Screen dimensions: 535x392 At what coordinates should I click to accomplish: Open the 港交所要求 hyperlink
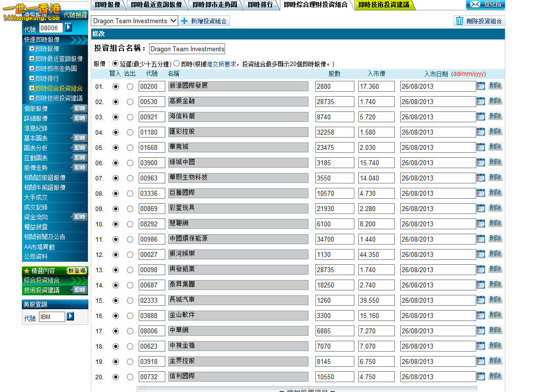pos(222,64)
